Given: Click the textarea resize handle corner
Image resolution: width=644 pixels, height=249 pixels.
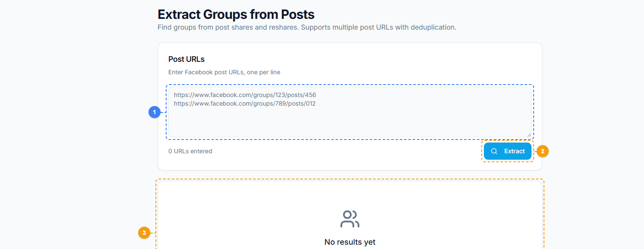Looking at the screenshot, I should click(529, 135).
